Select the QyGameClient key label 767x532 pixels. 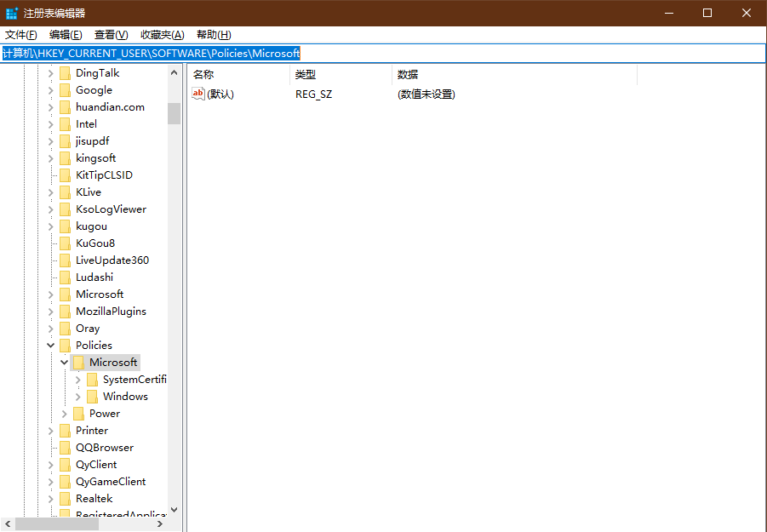point(111,482)
